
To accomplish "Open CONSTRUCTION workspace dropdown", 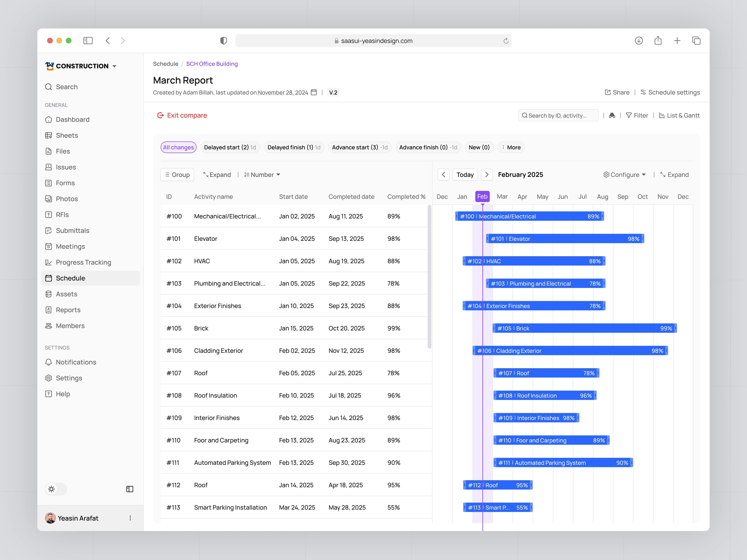I will pyautogui.click(x=81, y=66).
